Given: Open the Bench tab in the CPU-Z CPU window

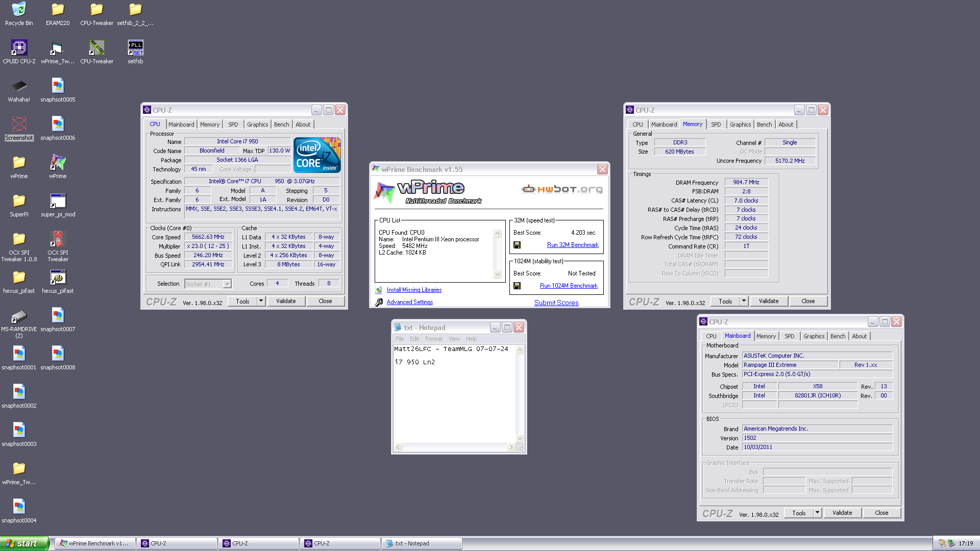Looking at the screenshot, I should (281, 124).
